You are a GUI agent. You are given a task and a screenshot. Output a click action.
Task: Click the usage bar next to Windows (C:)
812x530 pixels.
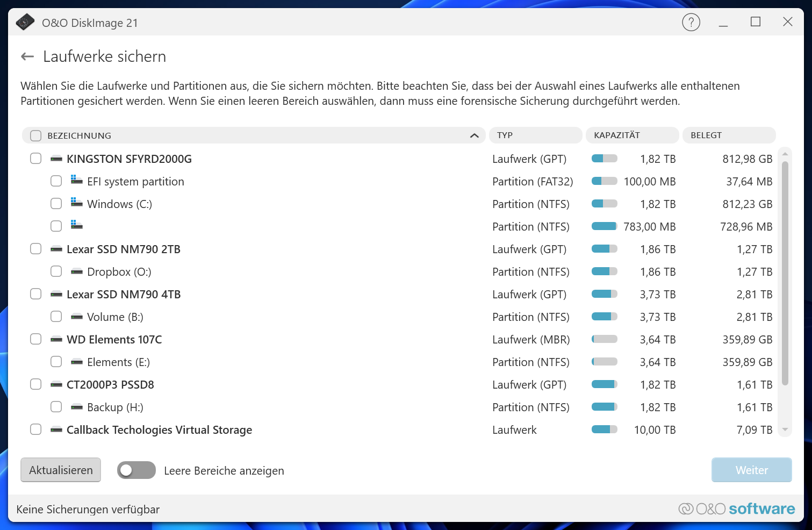click(x=603, y=204)
